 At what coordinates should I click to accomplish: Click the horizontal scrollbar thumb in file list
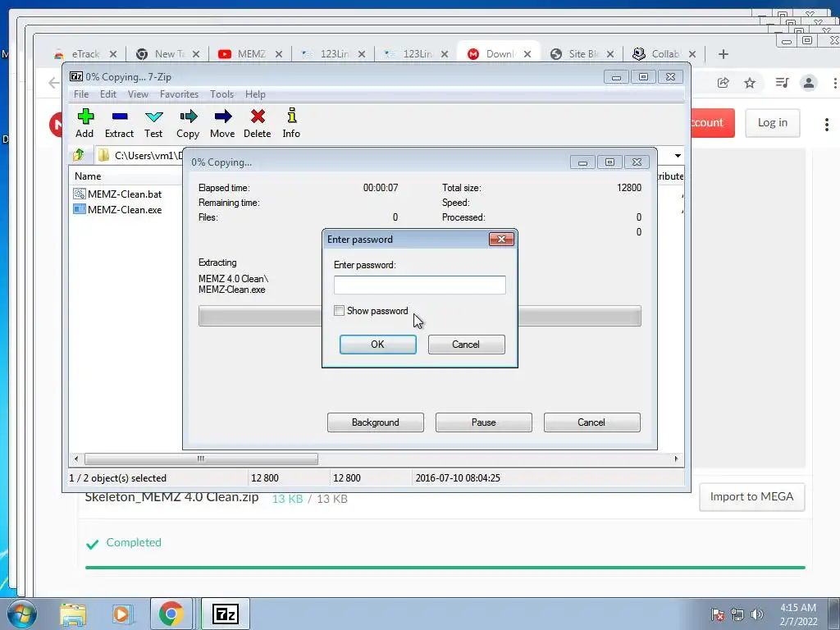201,459
